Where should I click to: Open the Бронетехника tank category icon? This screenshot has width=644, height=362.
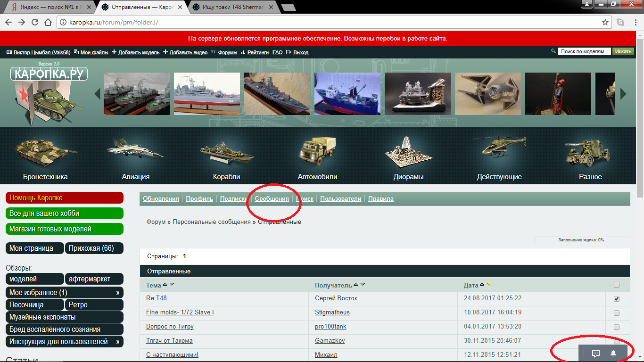pos(45,152)
